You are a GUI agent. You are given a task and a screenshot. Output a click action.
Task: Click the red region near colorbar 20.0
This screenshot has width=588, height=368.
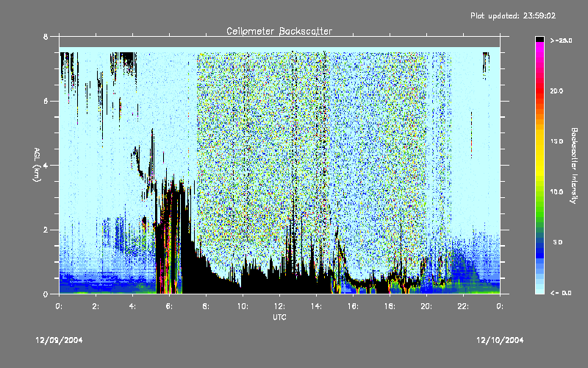539,91
